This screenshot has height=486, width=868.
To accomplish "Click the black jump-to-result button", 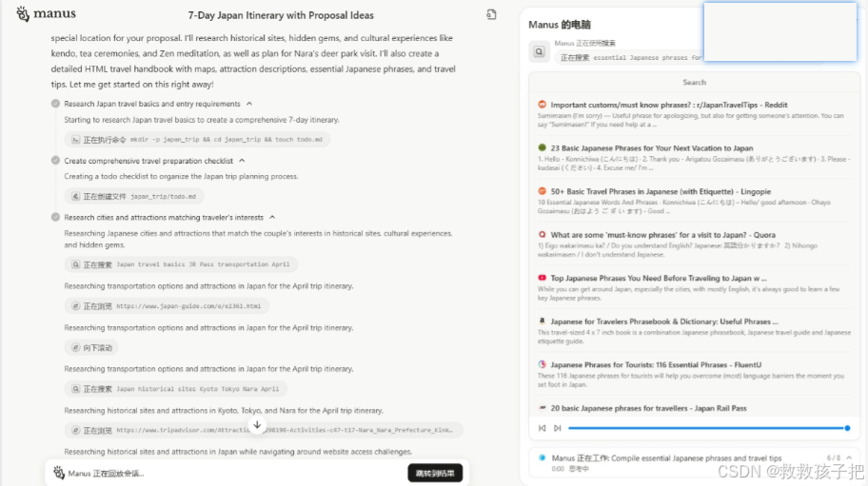I will [435, 474].
